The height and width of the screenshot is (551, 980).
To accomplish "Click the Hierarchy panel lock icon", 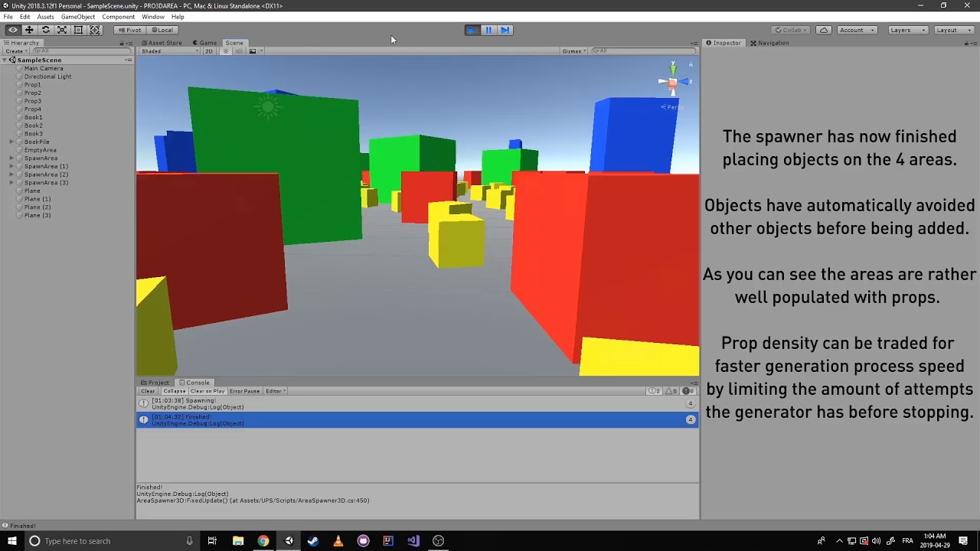I will tap(122, 43).
